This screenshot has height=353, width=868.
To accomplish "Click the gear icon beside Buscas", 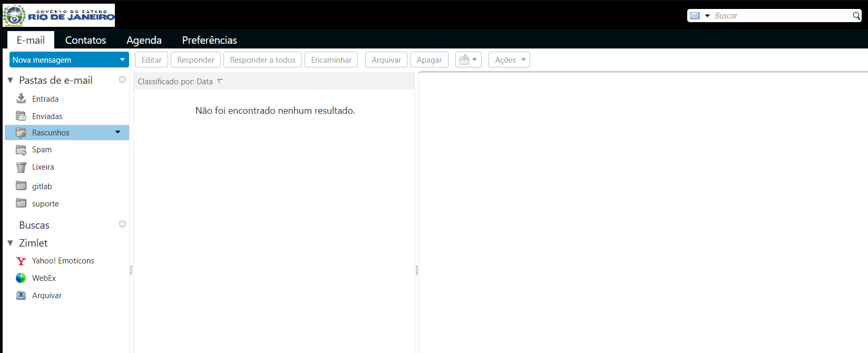I will pos(122,224).
